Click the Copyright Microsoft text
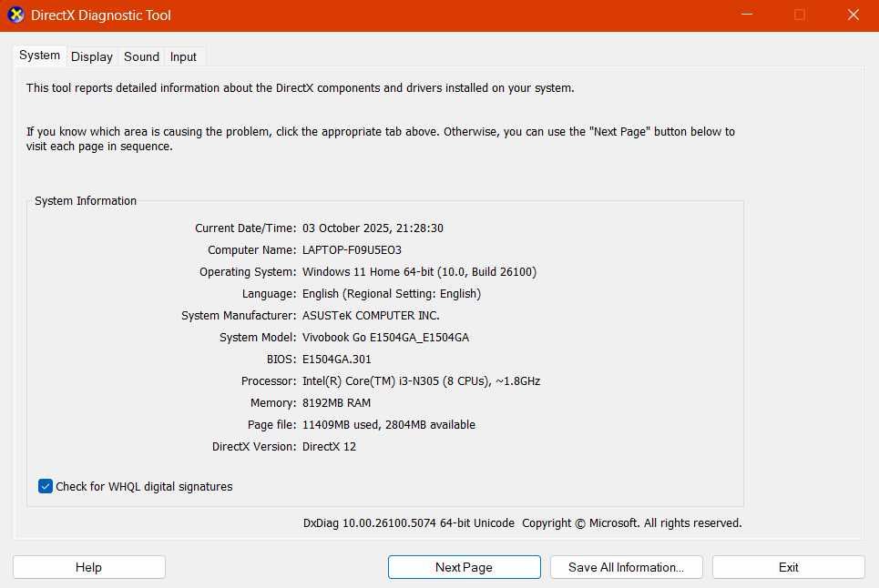This screenshot has width=879, height=588. point(632,522)
